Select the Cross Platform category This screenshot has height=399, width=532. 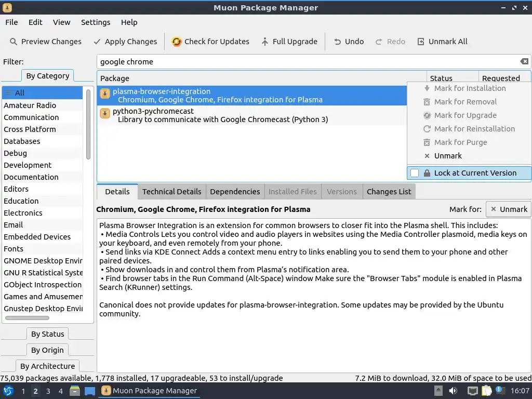42,129
